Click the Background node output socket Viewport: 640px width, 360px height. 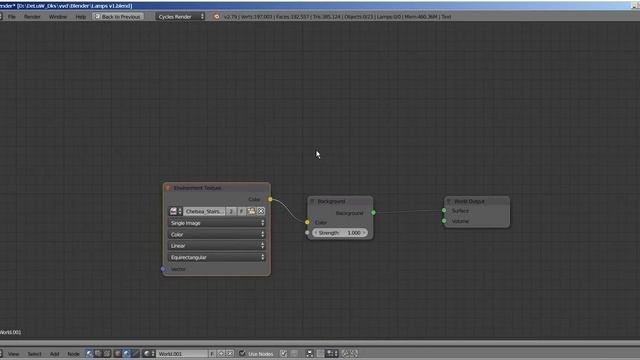click(x=373, y=213)
